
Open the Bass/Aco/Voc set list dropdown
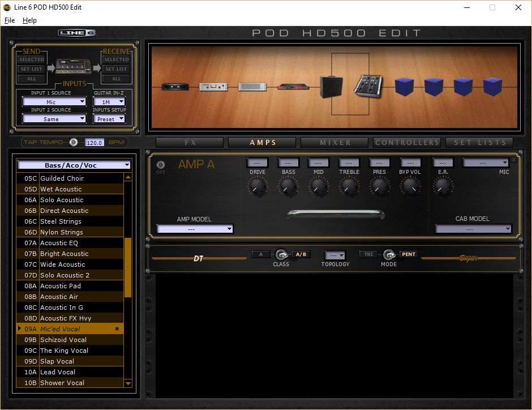tap(74, 165)
